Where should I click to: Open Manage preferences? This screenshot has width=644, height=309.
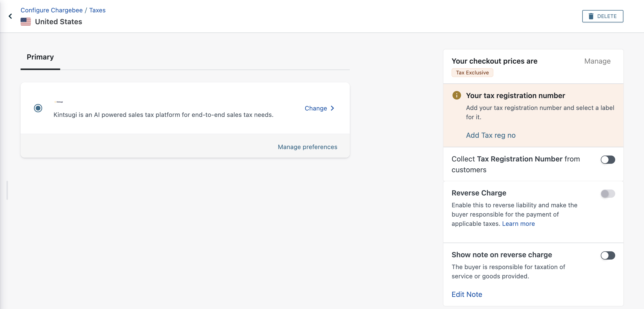(x=307, y=147)
